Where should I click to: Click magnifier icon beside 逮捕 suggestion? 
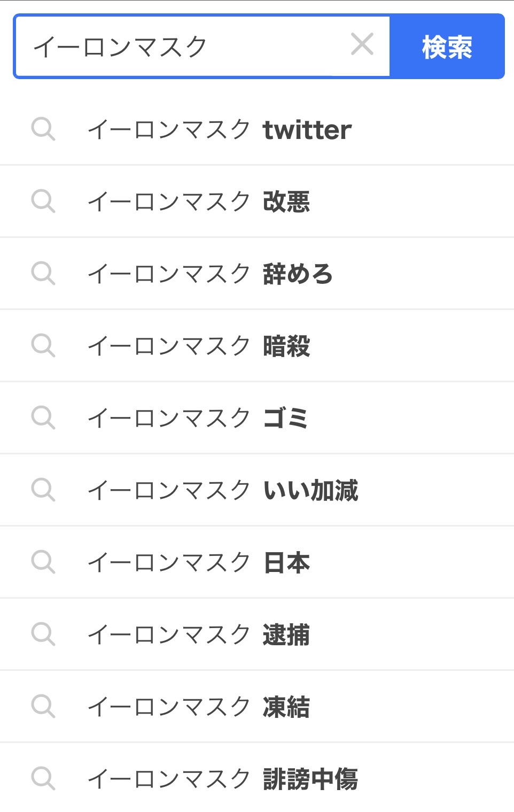tap(43, 635)
